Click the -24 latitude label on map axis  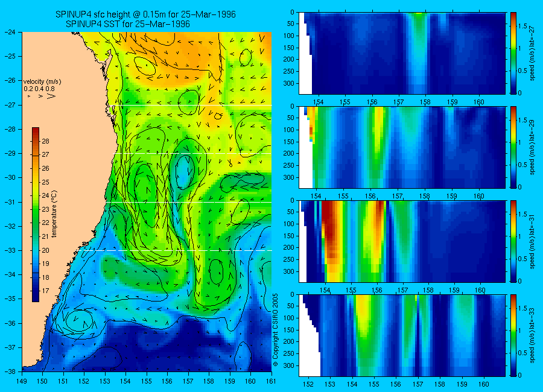10,32
